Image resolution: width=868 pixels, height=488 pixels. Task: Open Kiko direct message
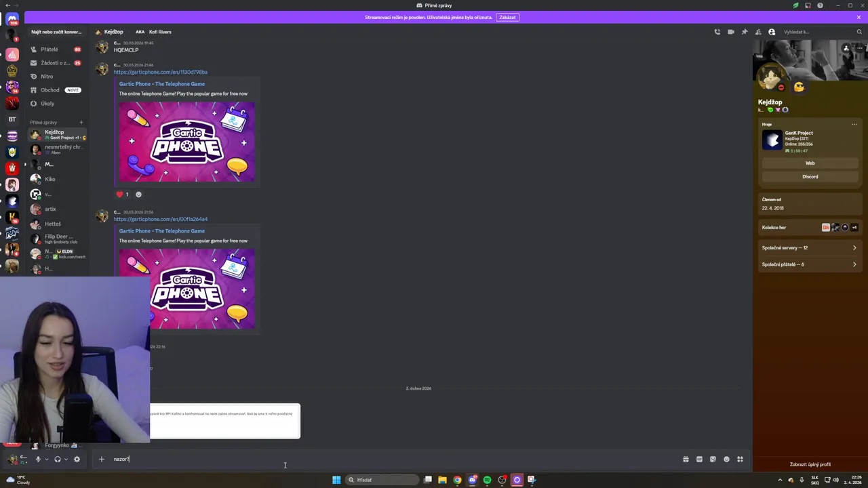pos(57,179)
